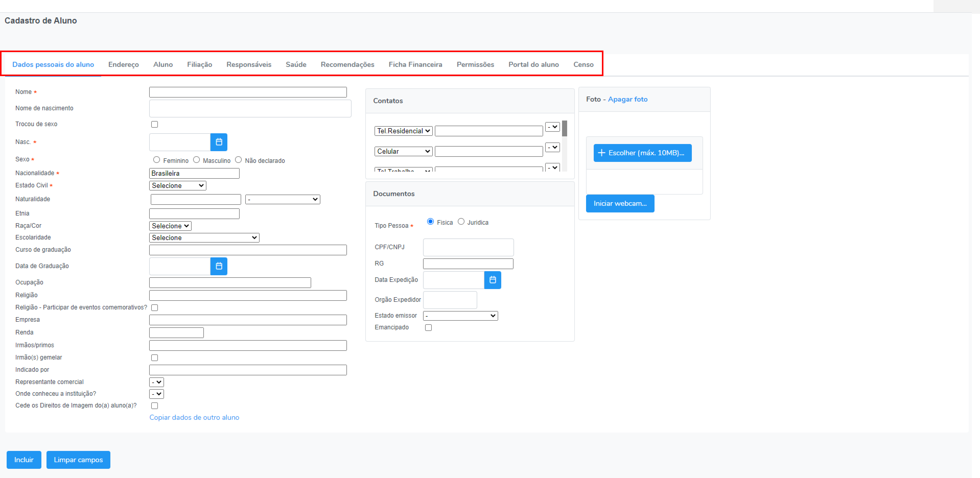Open the Raça/Cor select list
980x478 pixels.
[170, 226]
